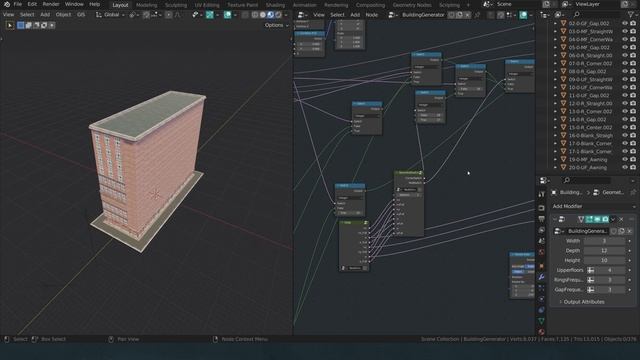Toggle modifier show in edit mode icon
This screenshot has height=360, width=640.
(589, 219)
